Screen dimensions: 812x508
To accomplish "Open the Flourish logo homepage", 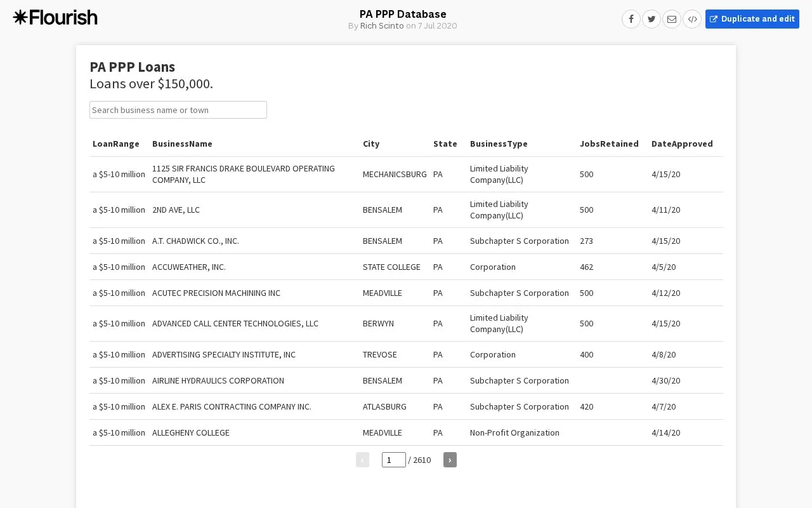I will (x=55, y=17).
